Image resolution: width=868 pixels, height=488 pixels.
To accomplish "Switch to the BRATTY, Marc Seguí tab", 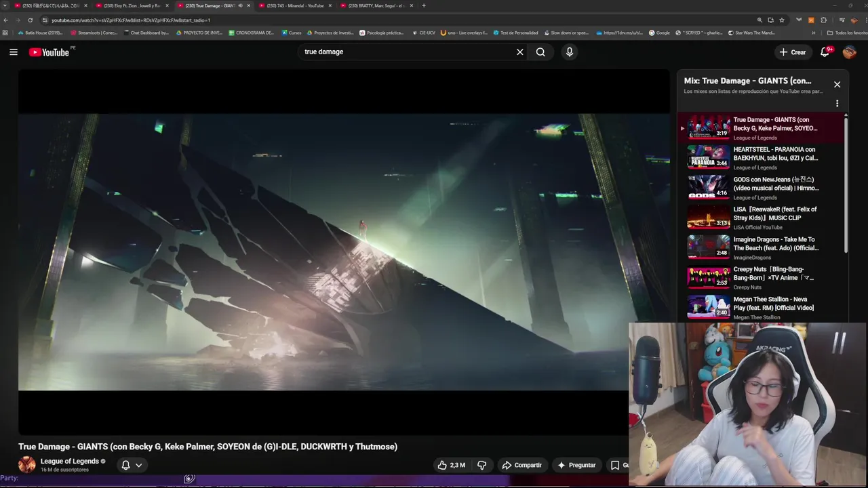I will [376, 5].
